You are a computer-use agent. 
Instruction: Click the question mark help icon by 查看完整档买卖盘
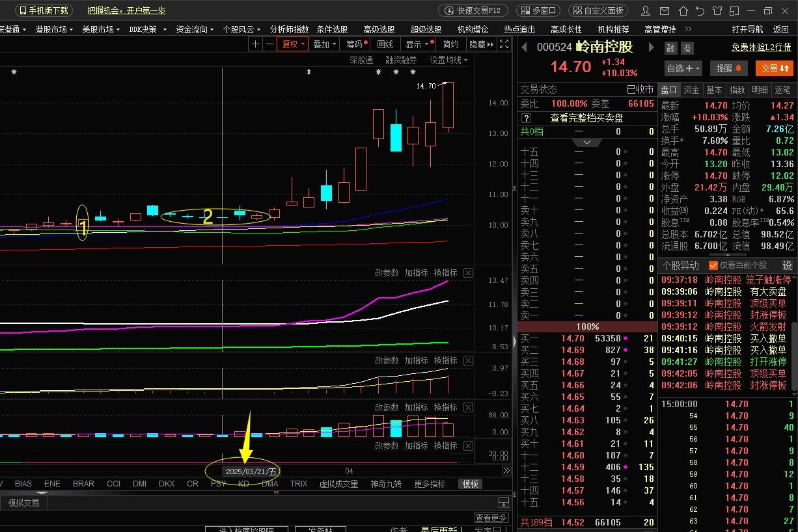(527, 118)
